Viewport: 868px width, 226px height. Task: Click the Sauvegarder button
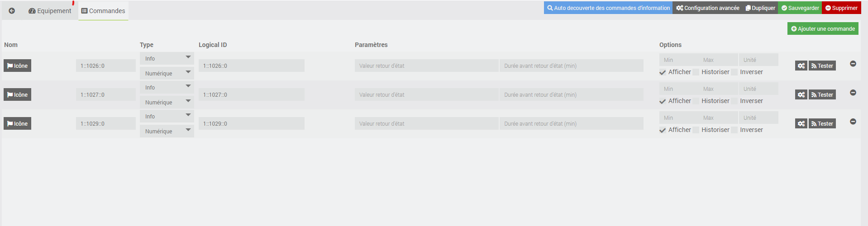[x=800, y=8]
